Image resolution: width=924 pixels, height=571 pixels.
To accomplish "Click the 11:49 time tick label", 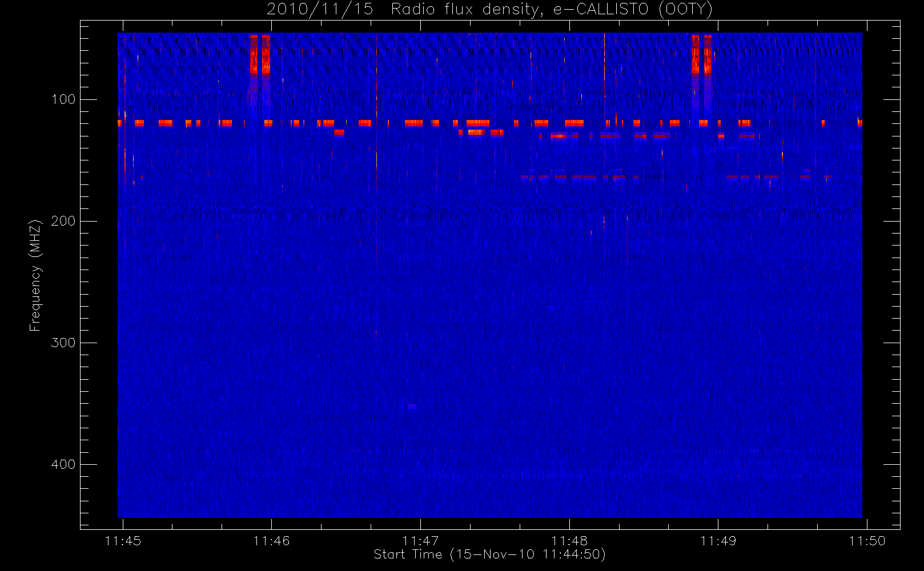I will click(x=718, y=541).
